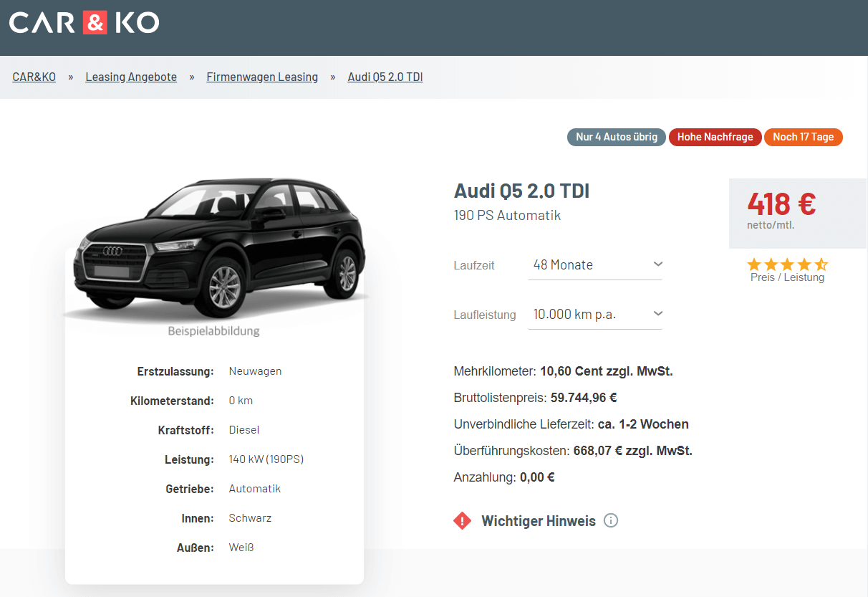The width and height of the screenshot is (868, 597).
Task: Click the Bruttolistenpreis 59.744,96 € line
Action: (x=536, y=398)
